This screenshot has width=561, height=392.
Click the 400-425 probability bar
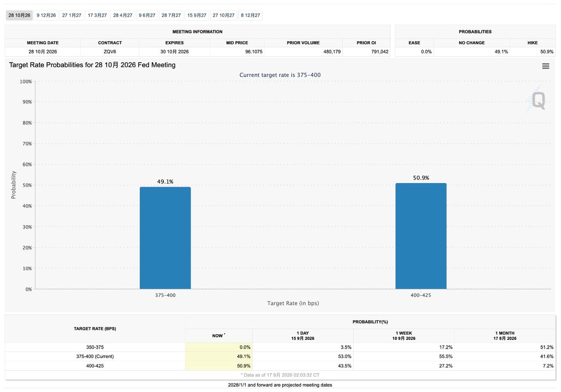coord(421,236)
